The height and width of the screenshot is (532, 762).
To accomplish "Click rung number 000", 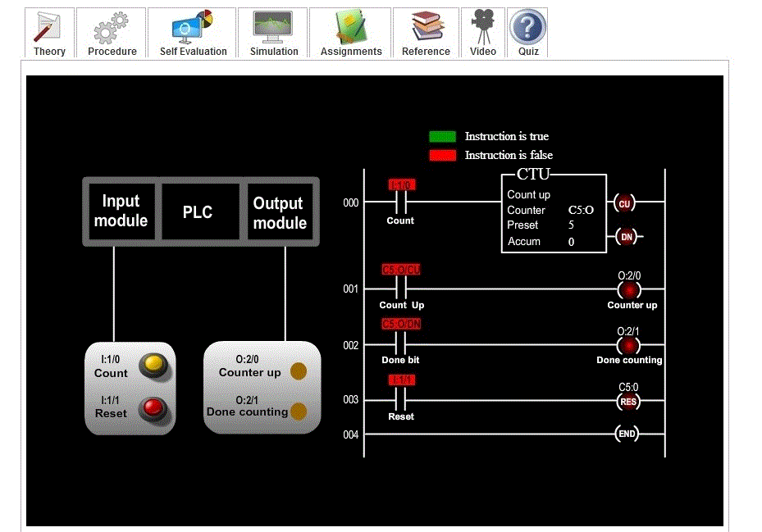I will click(351, 202).
